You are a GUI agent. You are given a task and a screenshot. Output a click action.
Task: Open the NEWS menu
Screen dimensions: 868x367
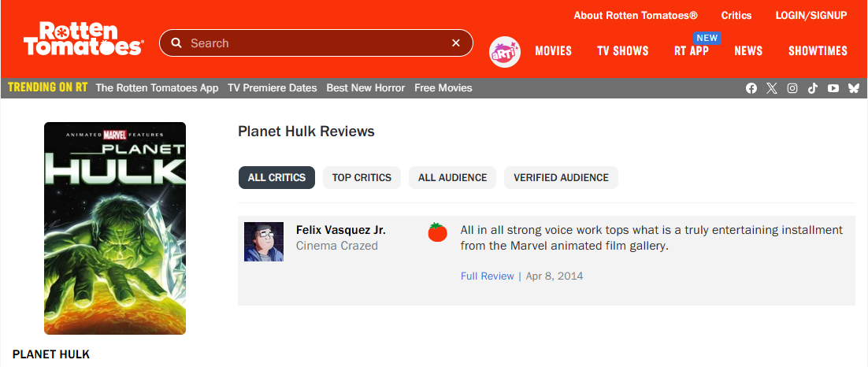748,51
